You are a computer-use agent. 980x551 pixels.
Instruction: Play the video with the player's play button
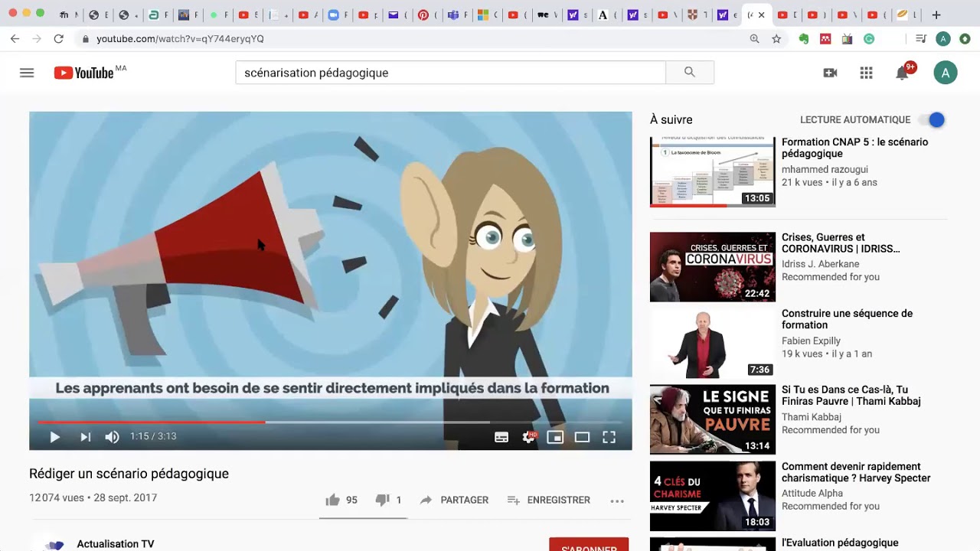54,437
